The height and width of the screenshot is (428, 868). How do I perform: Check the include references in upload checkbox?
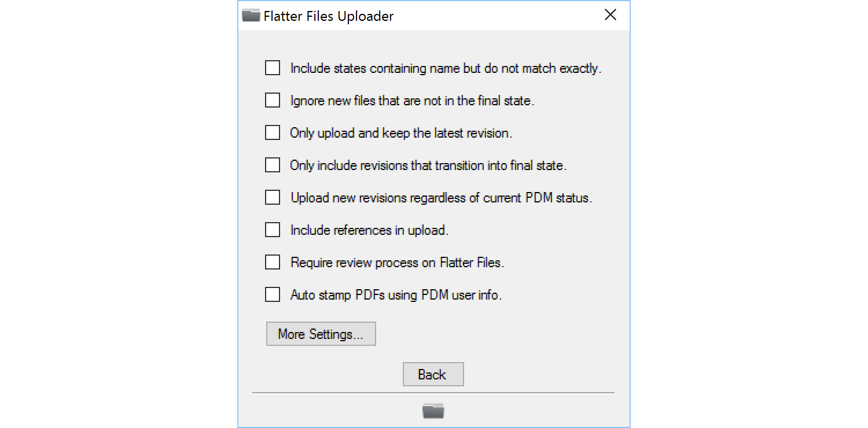(273, 230)
